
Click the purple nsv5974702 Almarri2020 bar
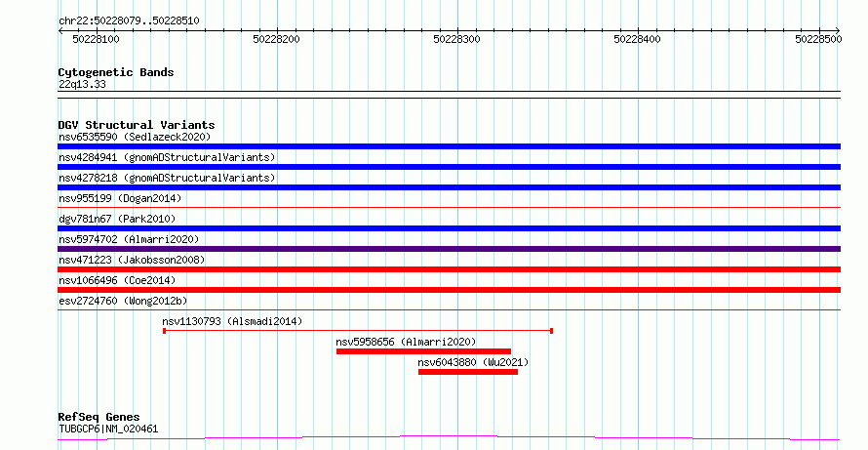coord(449,249)
